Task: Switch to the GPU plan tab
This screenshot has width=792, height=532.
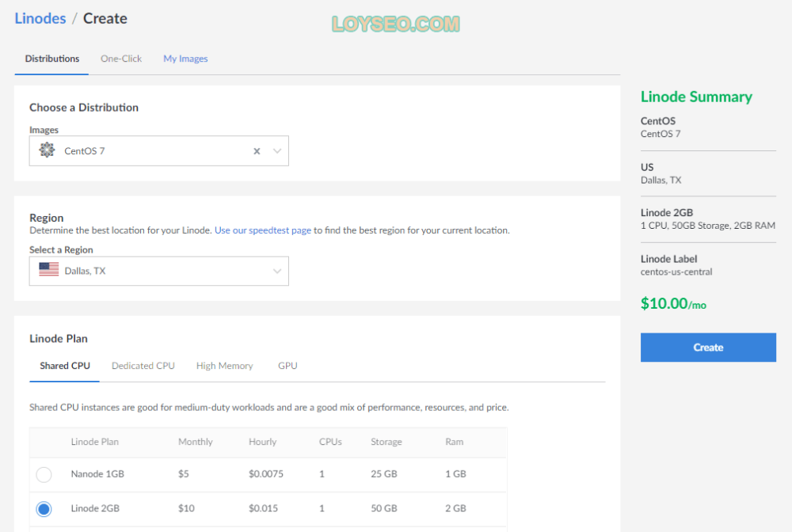Action: 287,366
